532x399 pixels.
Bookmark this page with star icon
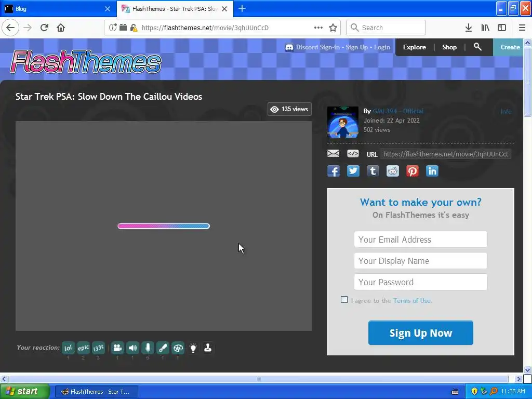coord(333,28)
